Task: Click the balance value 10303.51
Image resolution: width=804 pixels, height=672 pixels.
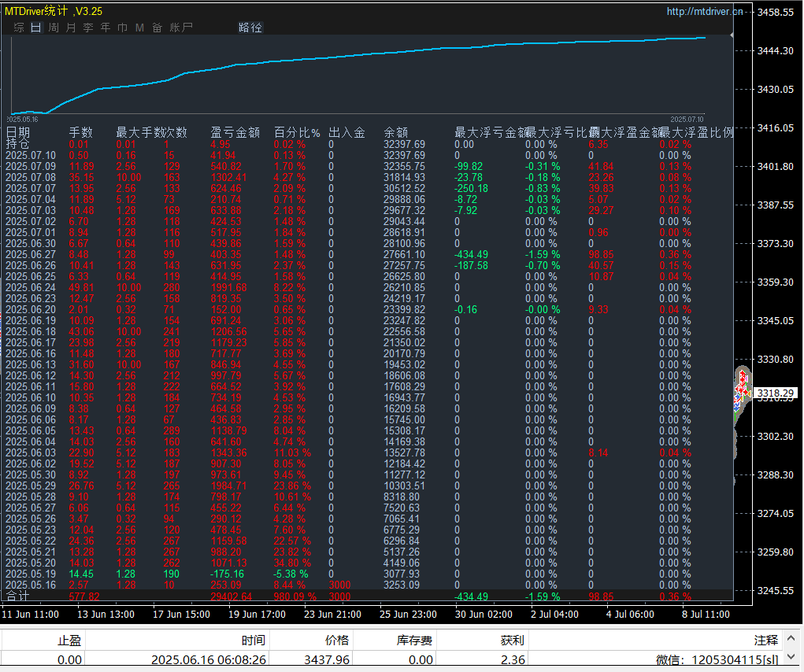Action: tap(404, 486)
